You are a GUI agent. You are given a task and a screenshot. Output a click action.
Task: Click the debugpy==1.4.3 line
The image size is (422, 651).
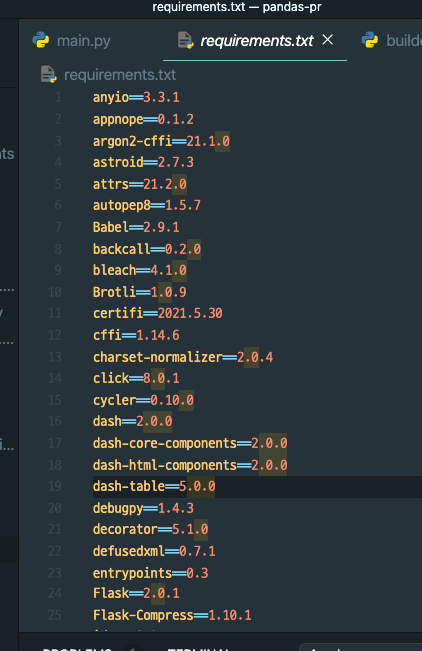(x=143, y=508)
